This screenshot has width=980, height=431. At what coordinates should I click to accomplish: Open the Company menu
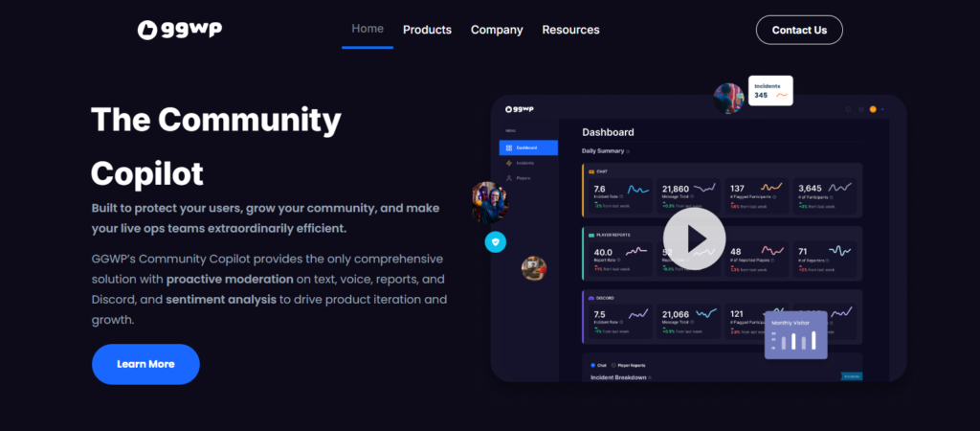click(x=497, y=30)
